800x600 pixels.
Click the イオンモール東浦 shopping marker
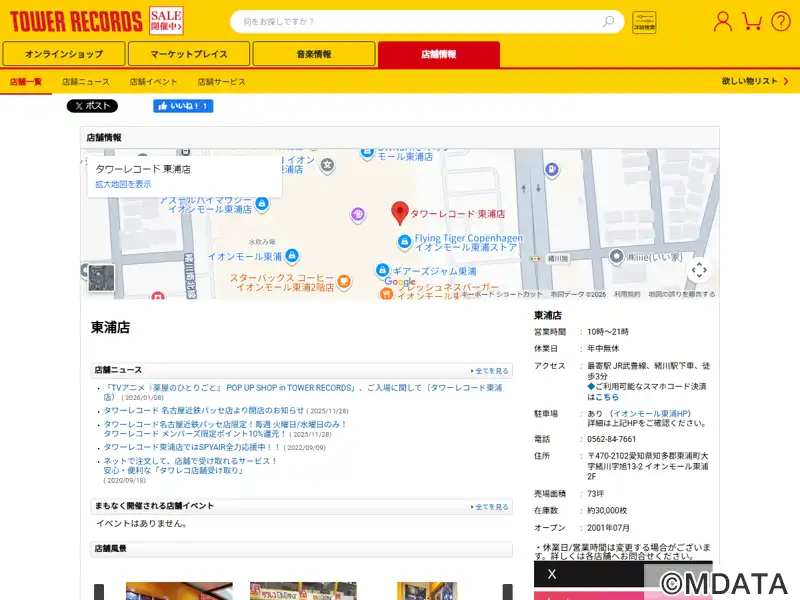[292, 255]
